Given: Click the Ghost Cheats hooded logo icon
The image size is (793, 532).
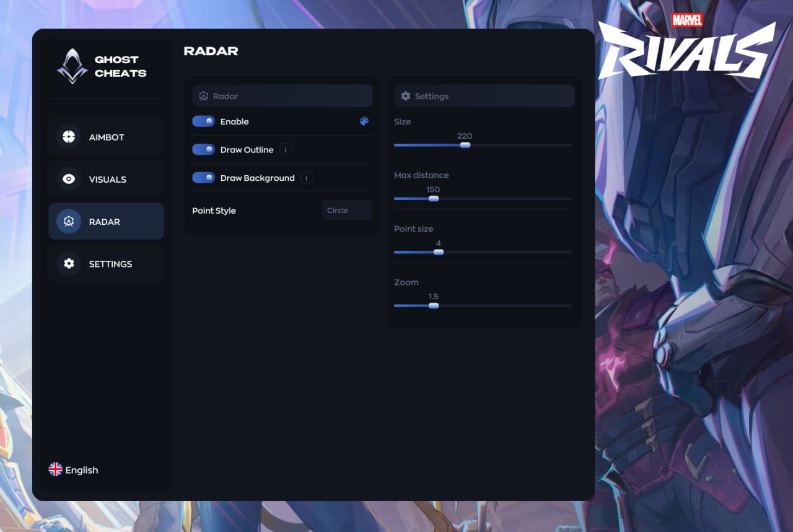Looking at the screenshot, I should pos(72,66).
